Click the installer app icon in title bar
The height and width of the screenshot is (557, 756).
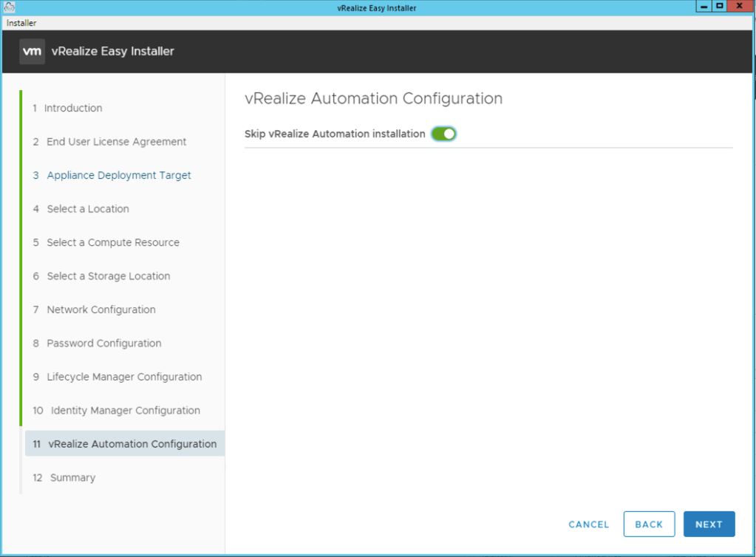pyautogui.click(x=10, y=7)
